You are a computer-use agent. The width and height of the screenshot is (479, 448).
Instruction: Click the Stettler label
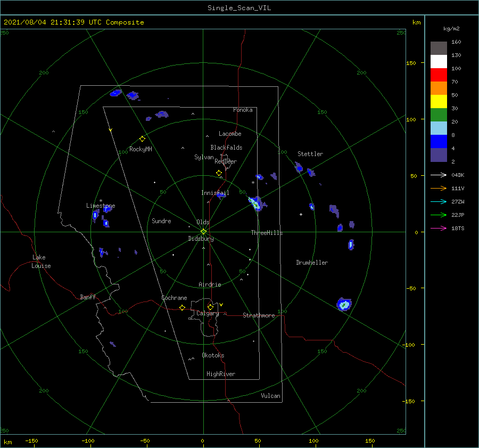(310, 154)
